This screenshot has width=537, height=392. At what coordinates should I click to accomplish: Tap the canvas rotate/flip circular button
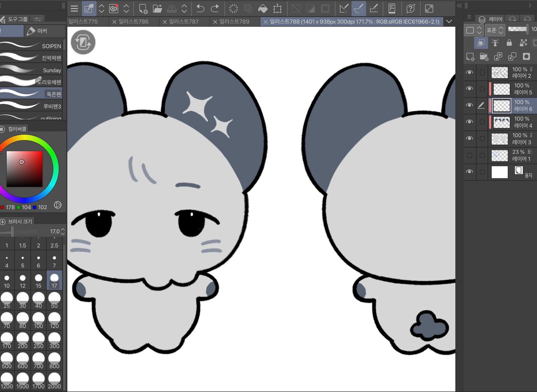coord(83,42)
